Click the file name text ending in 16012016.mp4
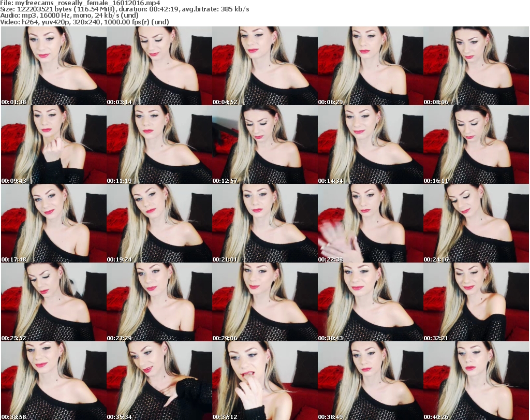 [87, 3]
